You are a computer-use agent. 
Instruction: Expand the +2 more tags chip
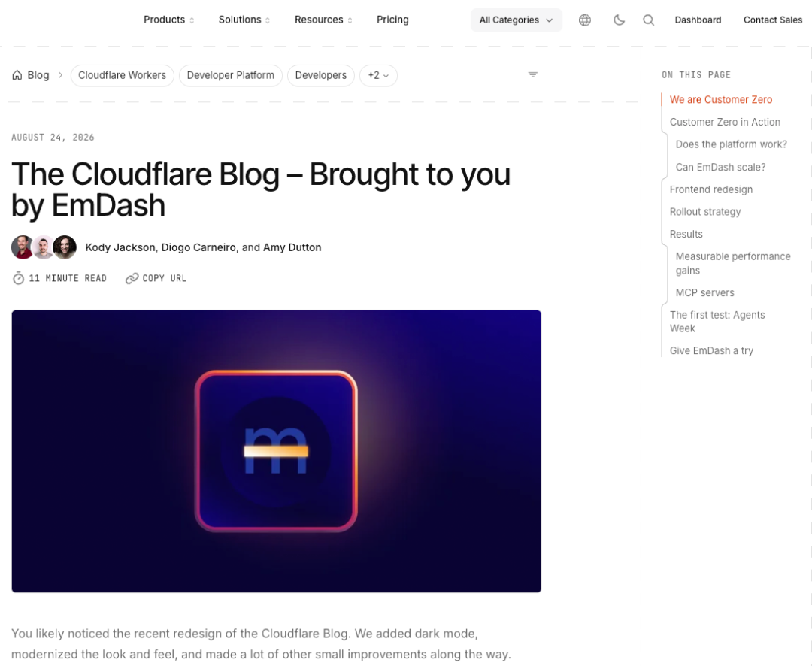click(x=378, y=76)
